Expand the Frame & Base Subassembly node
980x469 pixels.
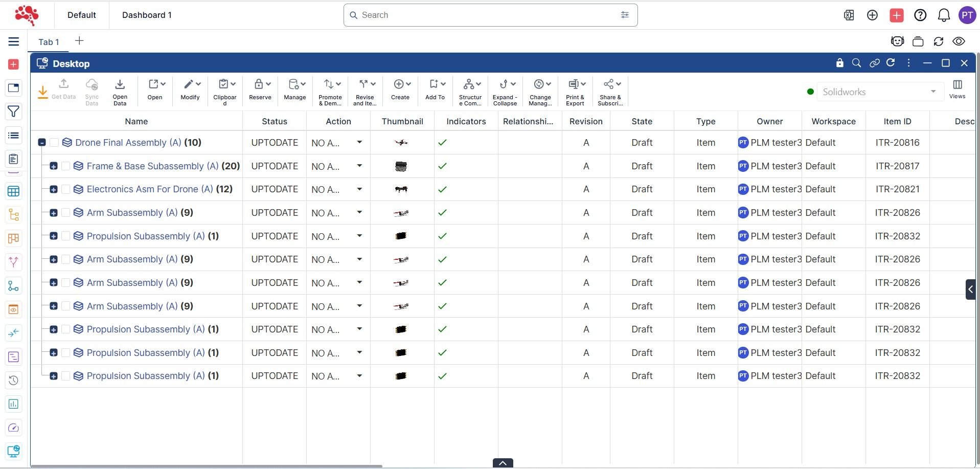(53, 166)
